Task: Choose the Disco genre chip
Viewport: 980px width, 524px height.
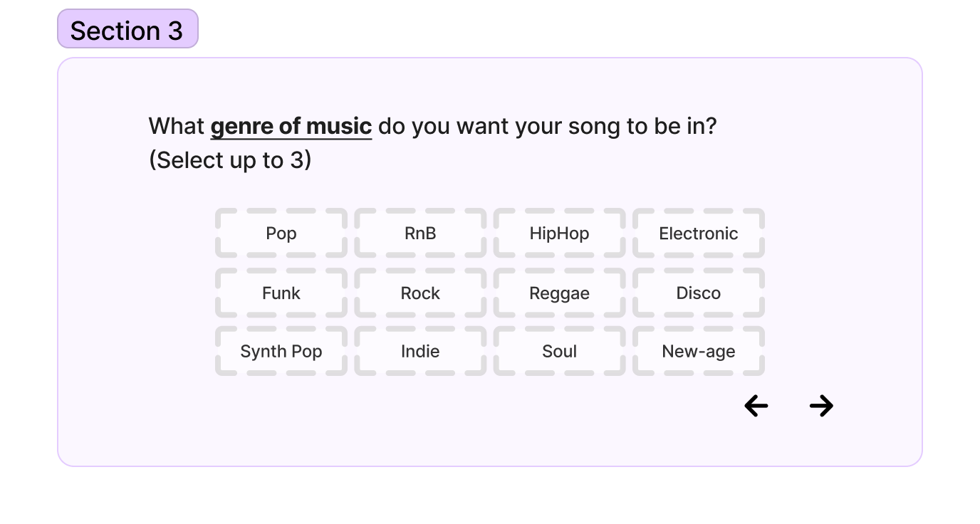Action: click(698, 293)
